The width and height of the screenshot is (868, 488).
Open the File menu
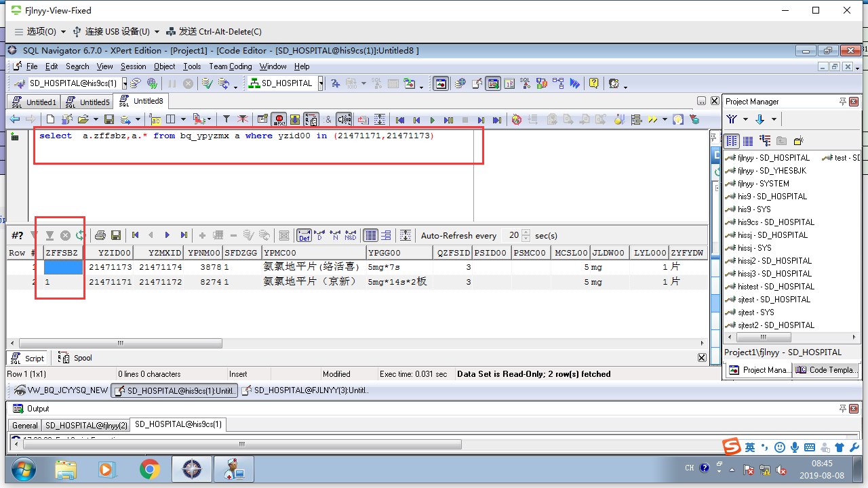pyautogui.click(x=32, y=66)
